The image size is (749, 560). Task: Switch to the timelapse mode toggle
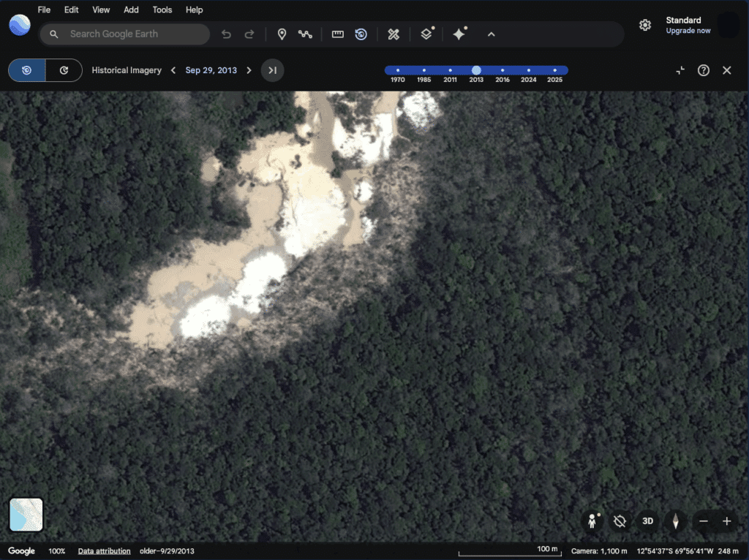click(x=64, y=70)
